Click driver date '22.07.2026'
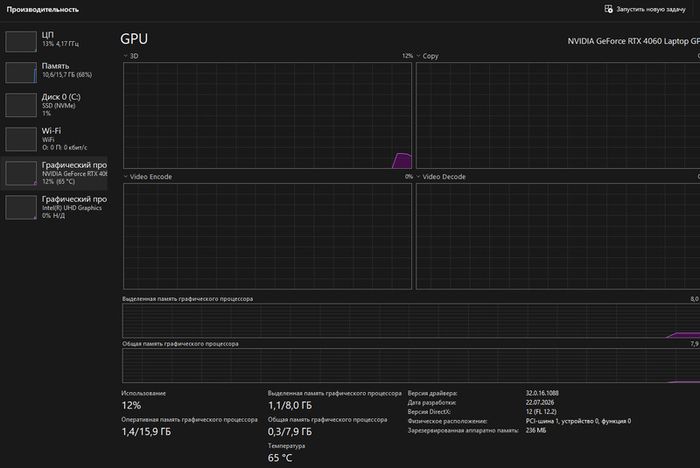Viewport: 700px width, 468px height. coord(540,402)
